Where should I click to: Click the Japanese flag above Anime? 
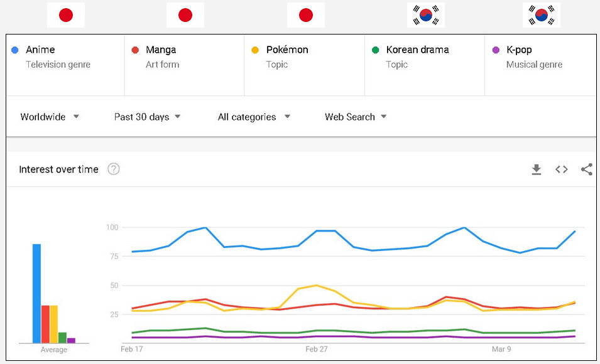[66, 15]
